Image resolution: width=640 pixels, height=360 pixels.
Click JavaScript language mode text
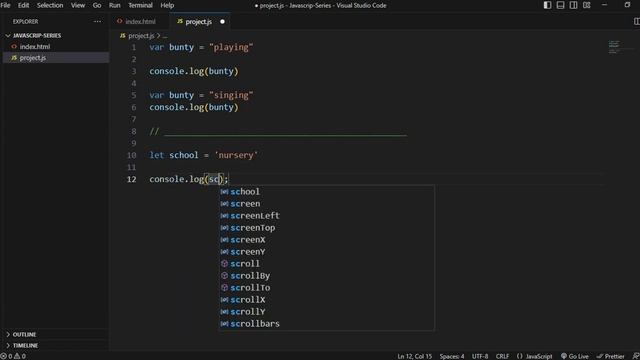539,356
